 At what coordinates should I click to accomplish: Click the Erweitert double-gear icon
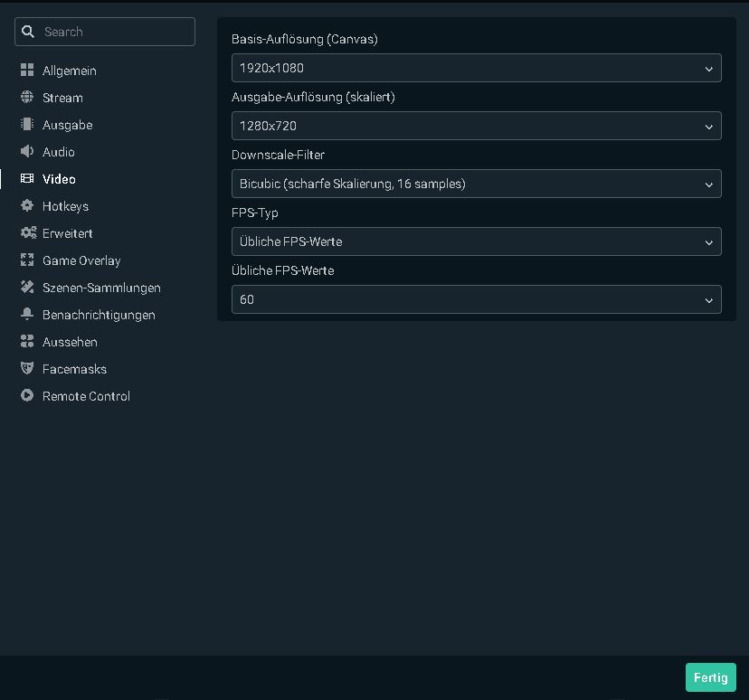[28, 233]
